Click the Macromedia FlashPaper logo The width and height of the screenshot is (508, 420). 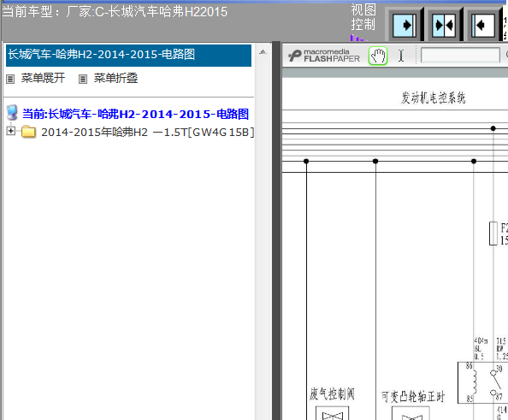pos(324,56)
